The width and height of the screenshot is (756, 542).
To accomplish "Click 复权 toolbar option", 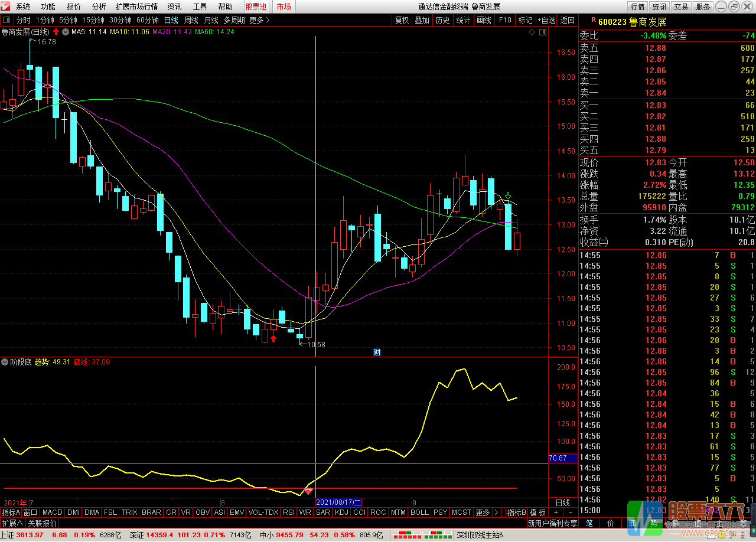I will [x=402, y=20].
